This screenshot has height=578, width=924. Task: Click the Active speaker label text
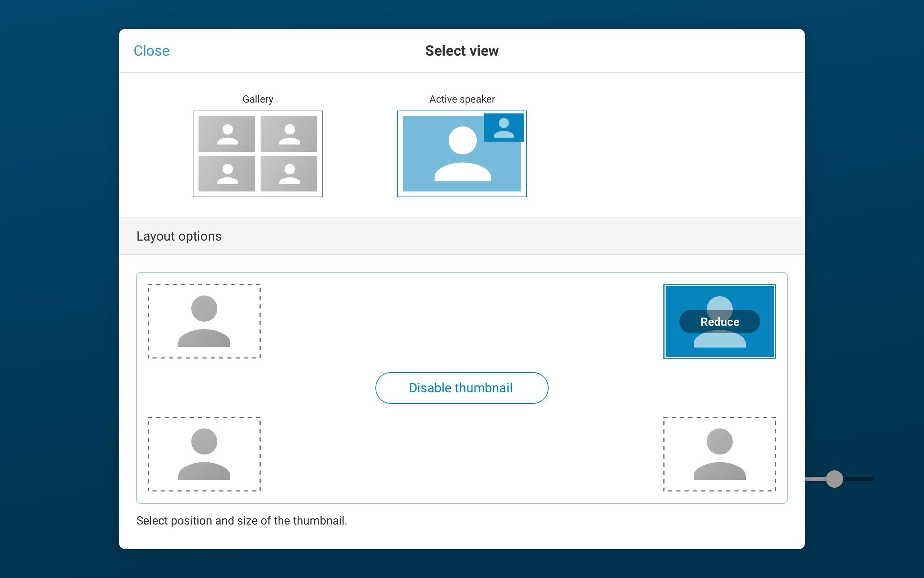(x=462, y=99)
